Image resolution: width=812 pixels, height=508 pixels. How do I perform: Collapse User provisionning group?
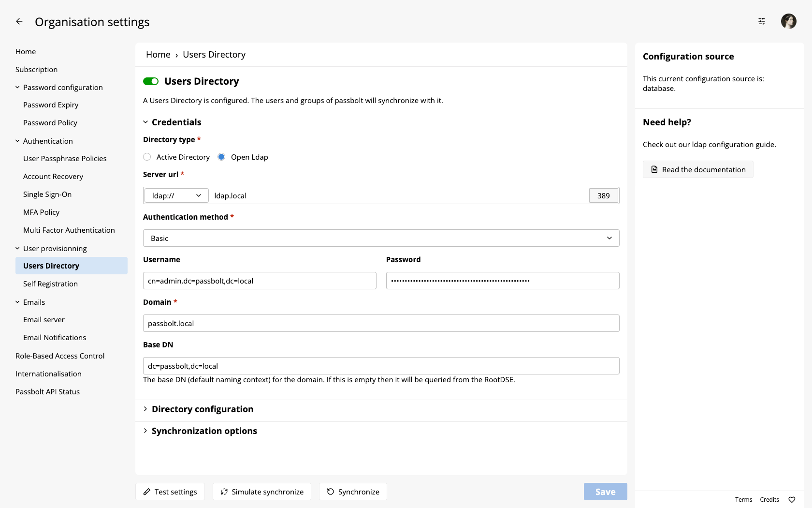[x=51, y=248]
